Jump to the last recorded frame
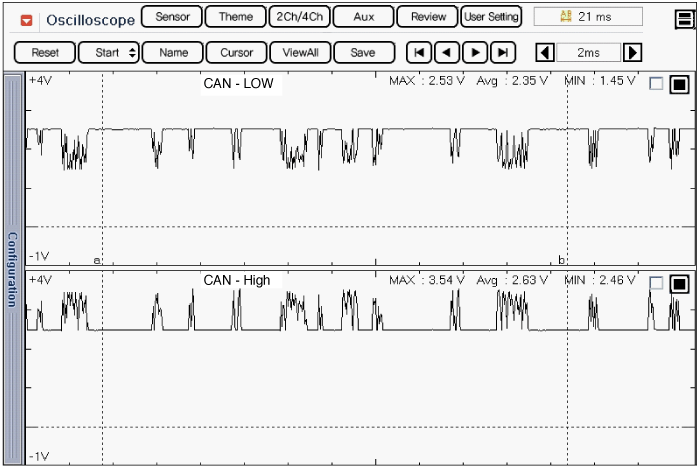Screen dimensions: 700x468 [x=503, y=53]
